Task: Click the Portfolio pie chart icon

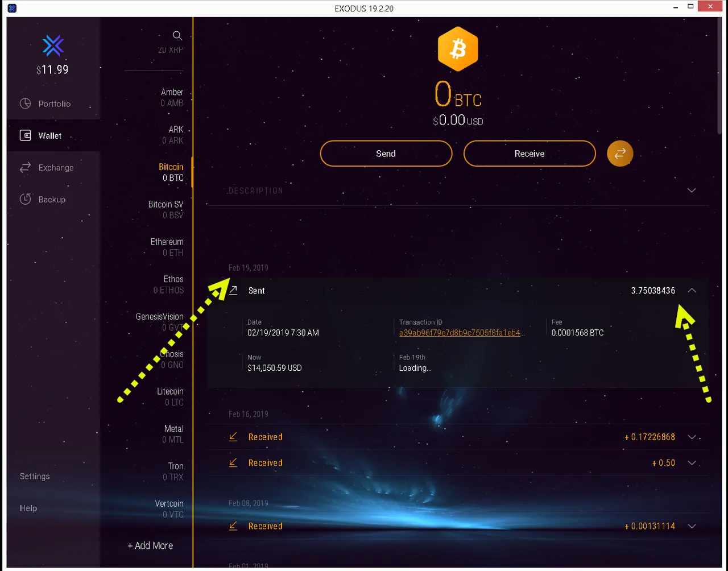Action: click(25, 104)
